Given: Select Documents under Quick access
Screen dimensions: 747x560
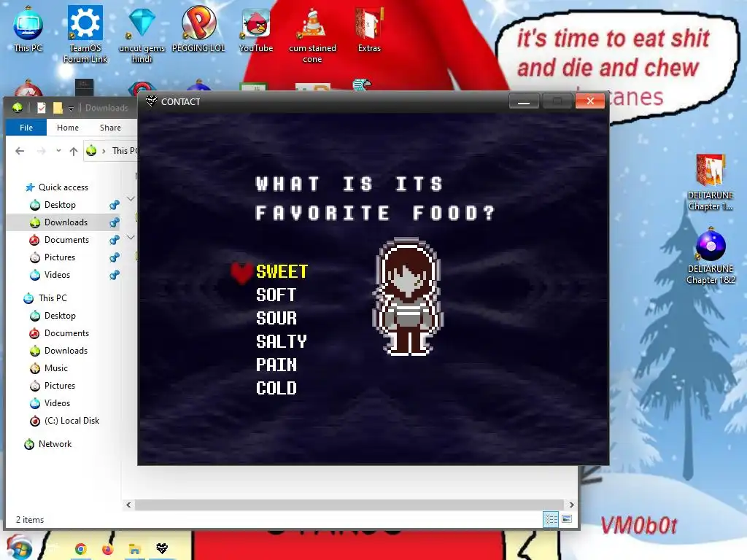Looking at the screenshot, I should tap(66, 240).
